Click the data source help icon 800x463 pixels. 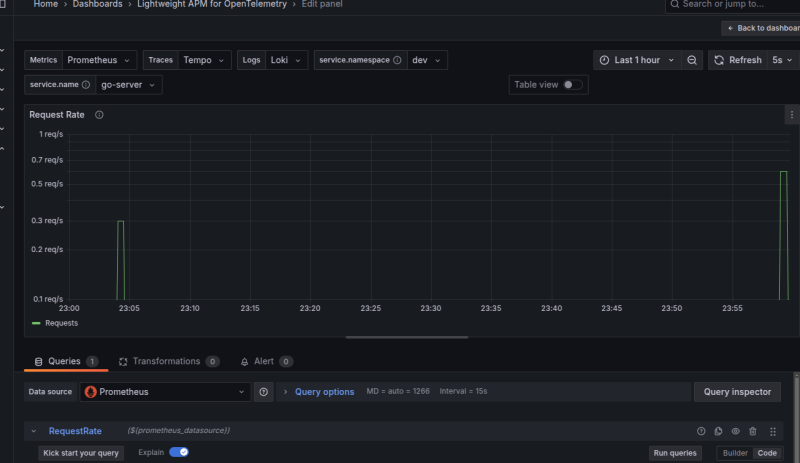(264, 392)
